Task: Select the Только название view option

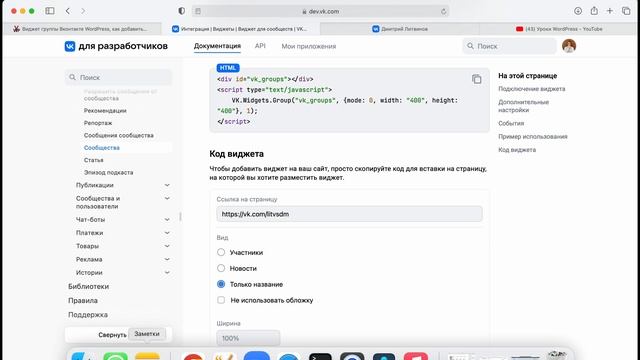Action: pos(221,284)
